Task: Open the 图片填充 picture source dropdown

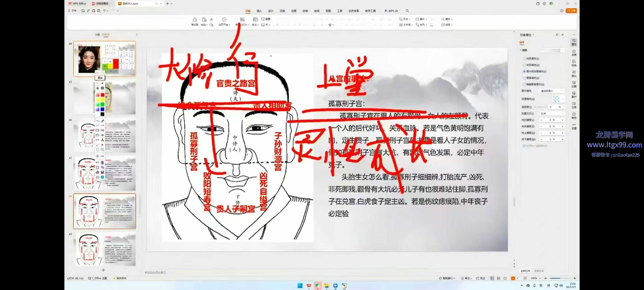Action: tap(552, 91)
